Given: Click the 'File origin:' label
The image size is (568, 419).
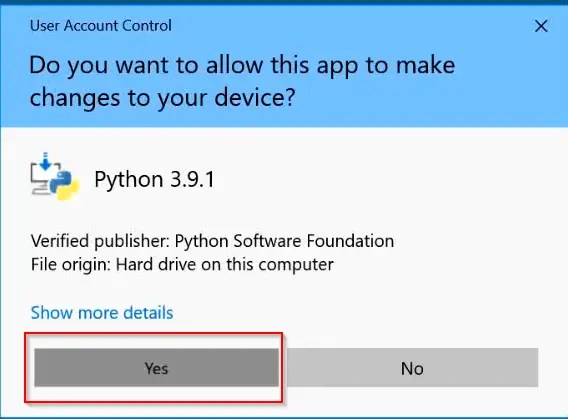Looking at the screenshot, I should pyautogui.click(x=70, y=264).
